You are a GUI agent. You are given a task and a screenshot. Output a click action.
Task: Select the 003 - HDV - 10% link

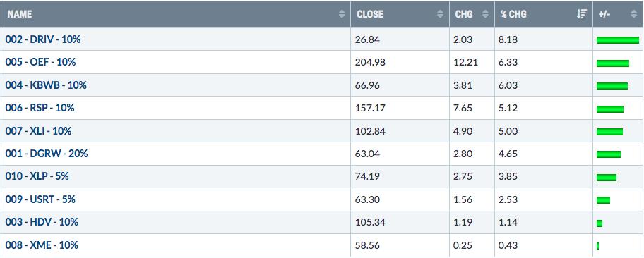pos(42,222)
